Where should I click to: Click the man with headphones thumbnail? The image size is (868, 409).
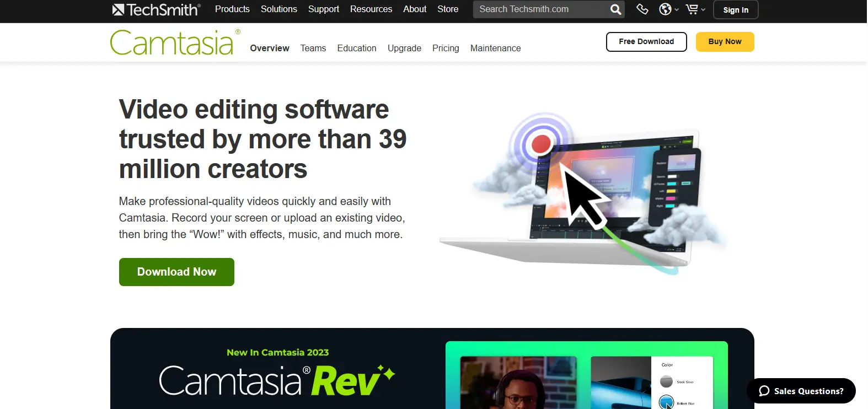pyautogui.click(x=518, y=383)
